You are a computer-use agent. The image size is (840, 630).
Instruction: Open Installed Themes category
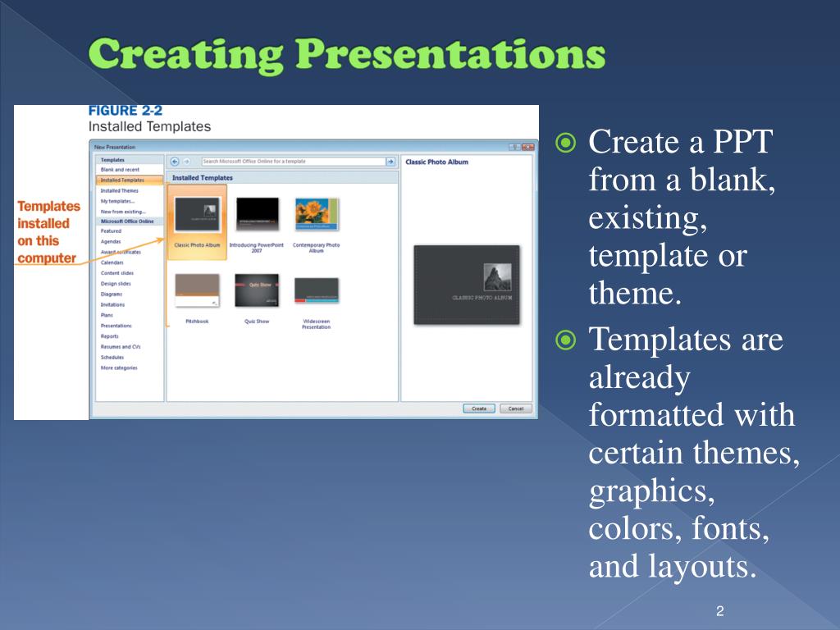point(120,190)
